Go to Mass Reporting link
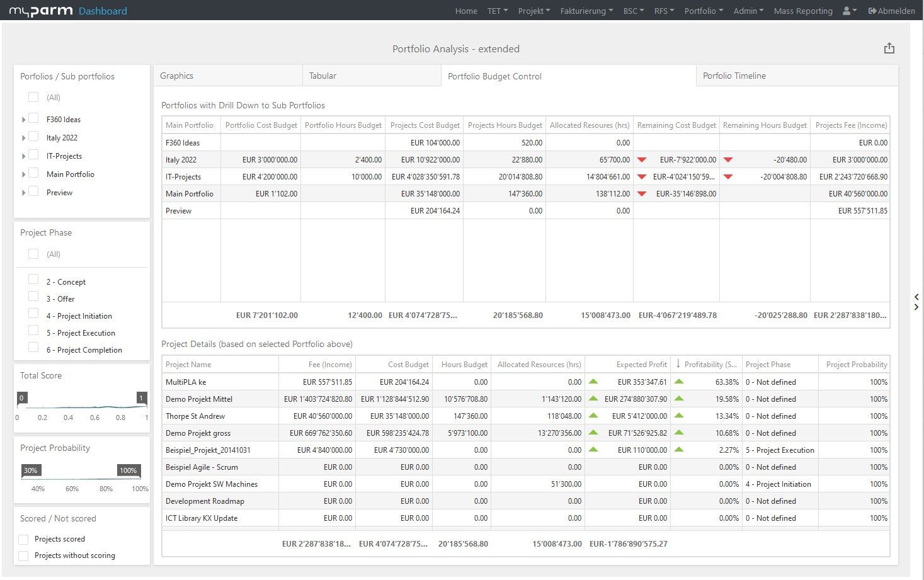Screen dimensions: 924x580 pyautogui.click(x=802, y=11)
